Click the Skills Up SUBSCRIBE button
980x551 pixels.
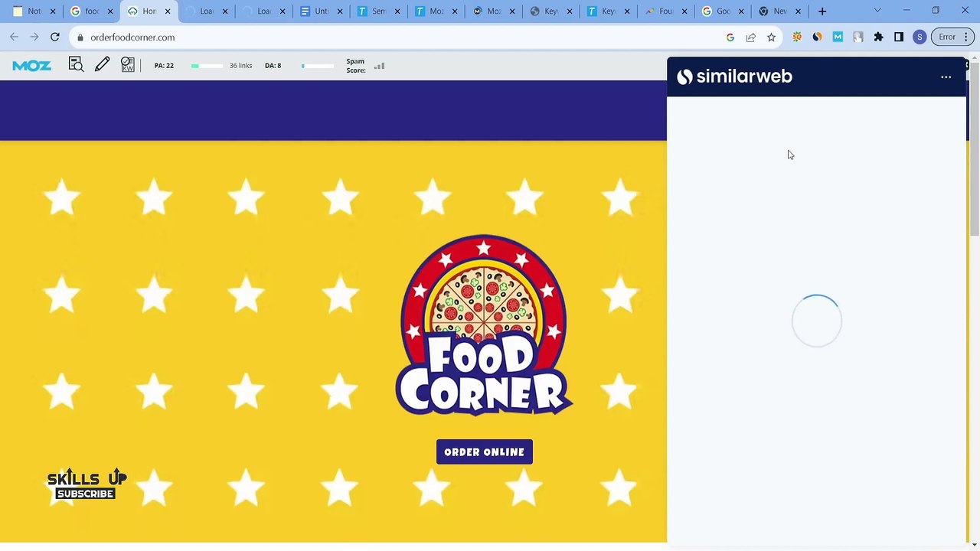tap(85, 494)
